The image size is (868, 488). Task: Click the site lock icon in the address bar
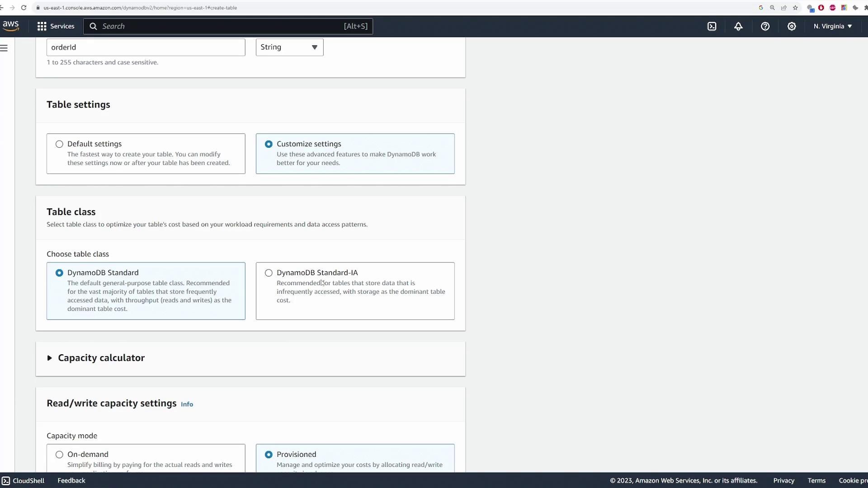tap(38, 8)
